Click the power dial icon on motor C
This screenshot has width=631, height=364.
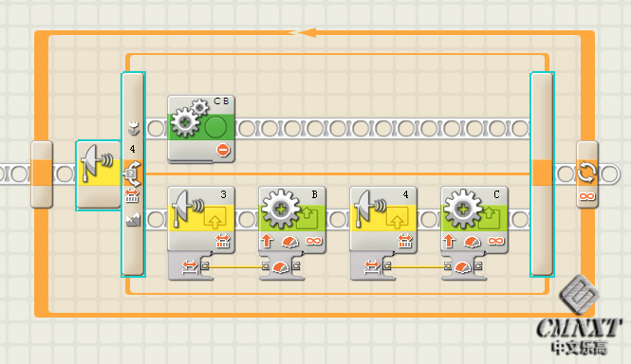pos(472,242)
